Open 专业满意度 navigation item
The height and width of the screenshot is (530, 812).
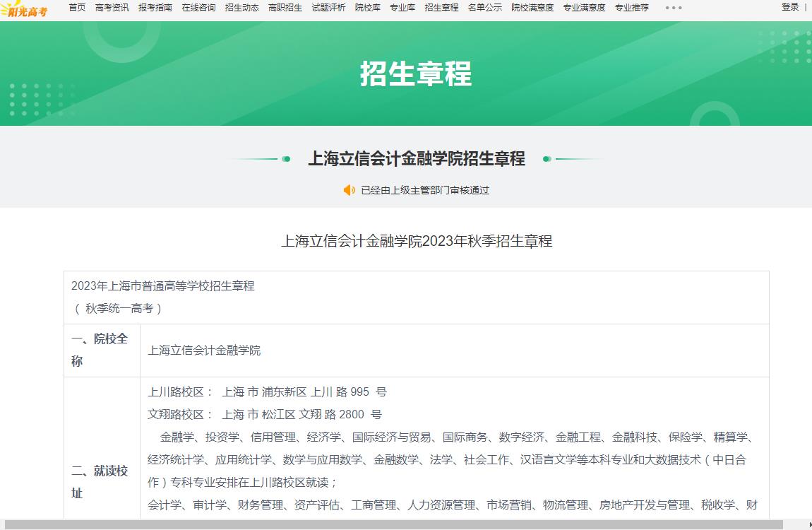coord(584,7)
